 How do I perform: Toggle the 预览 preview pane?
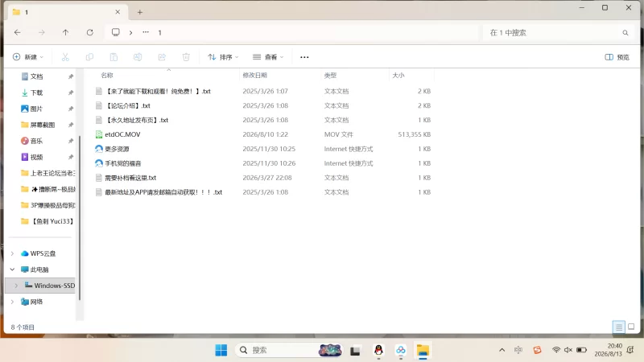point(617,57)
